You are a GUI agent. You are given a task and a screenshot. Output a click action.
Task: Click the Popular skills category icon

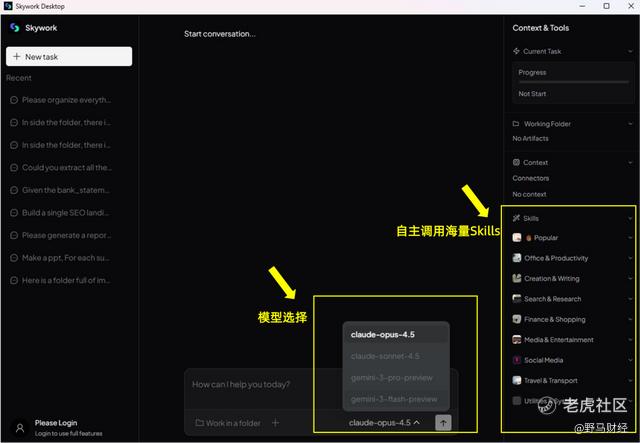tap(517, 237)
